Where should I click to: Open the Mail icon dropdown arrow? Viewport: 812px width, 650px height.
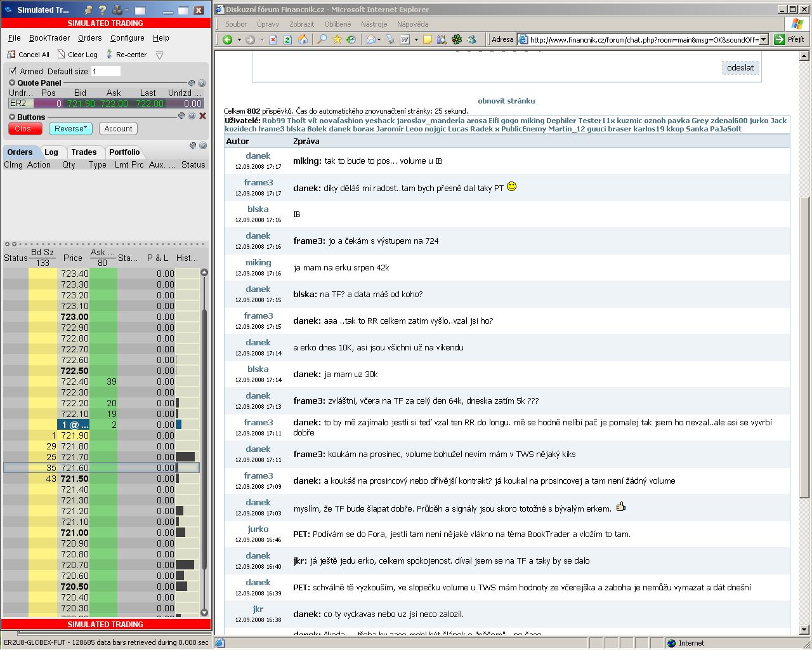tap(380, 39)
